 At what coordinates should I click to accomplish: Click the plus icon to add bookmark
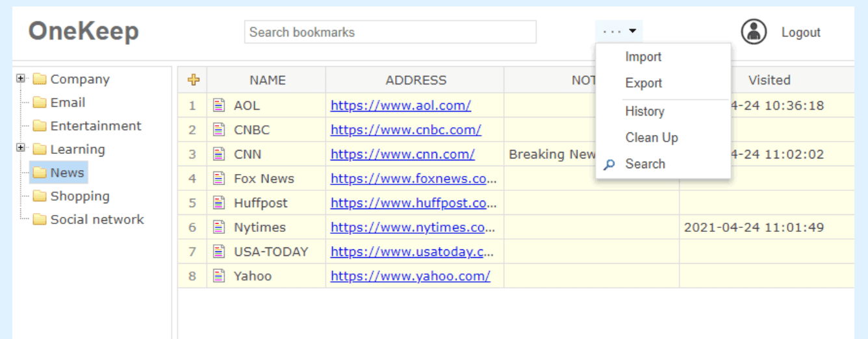click(193, 80)
